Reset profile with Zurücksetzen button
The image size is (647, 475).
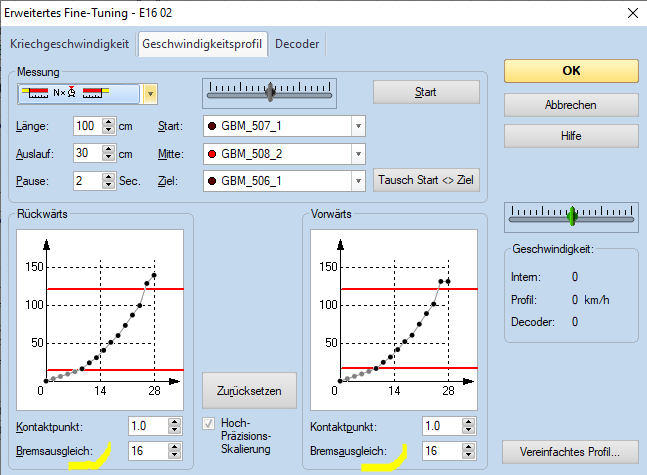click(x=249, y=390)
